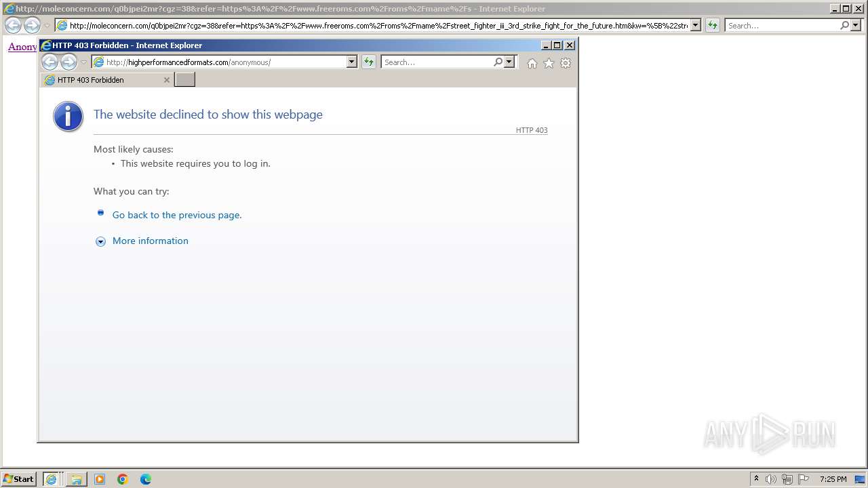The width and height of the screenshot is (868, 488).
Task: Open the Windows Start menu
Action: [x=18, y=479]
